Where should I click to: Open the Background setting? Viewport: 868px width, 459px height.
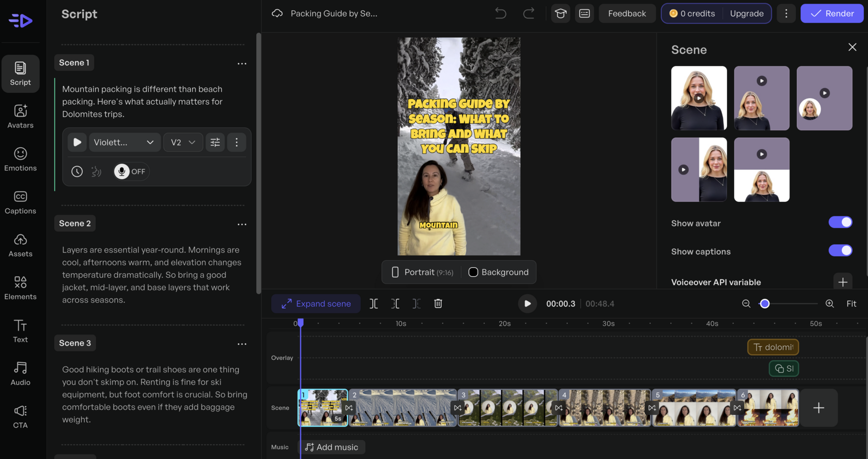pos(498,272)
